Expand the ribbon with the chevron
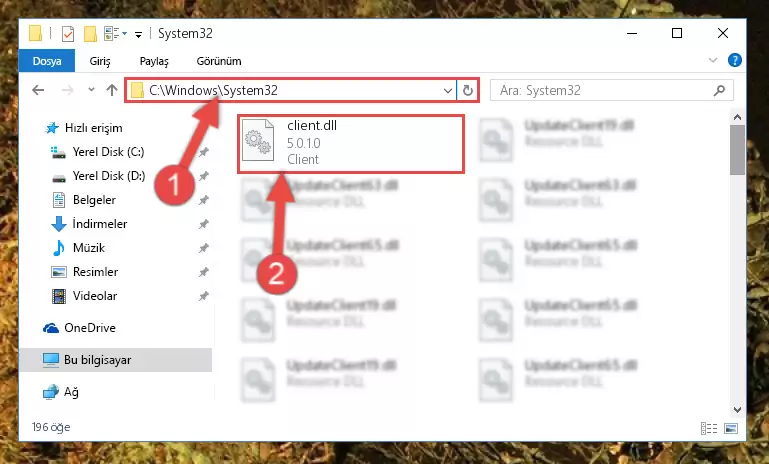 pos(713,60)
